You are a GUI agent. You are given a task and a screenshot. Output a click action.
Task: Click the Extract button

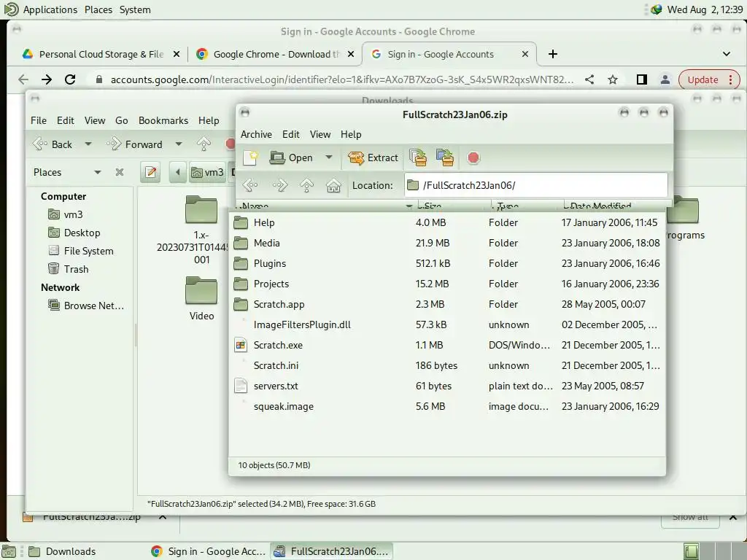pyautogui.click(x=373, y=157)
